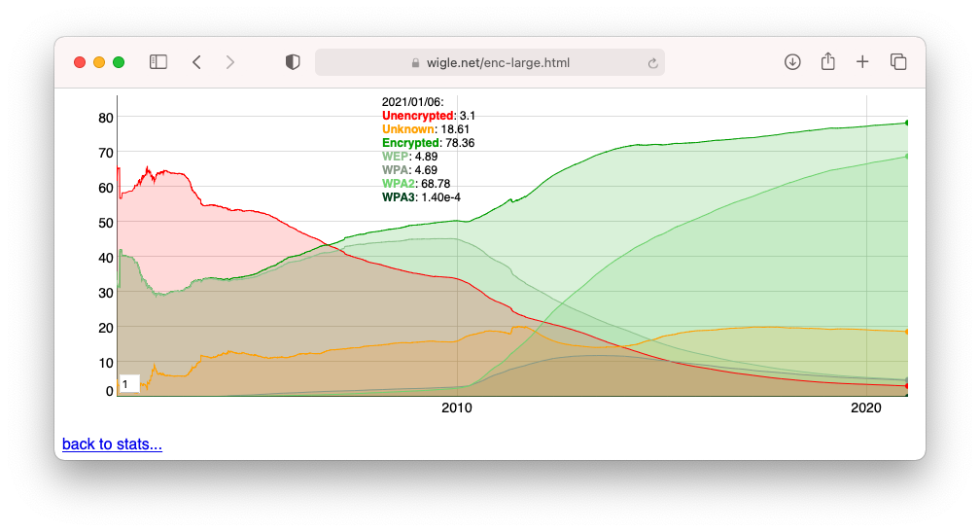The height and width of the screenshot is (532, 980).
Task: Toggle the Safari sidebar
Action: click(x=158, y=62)
